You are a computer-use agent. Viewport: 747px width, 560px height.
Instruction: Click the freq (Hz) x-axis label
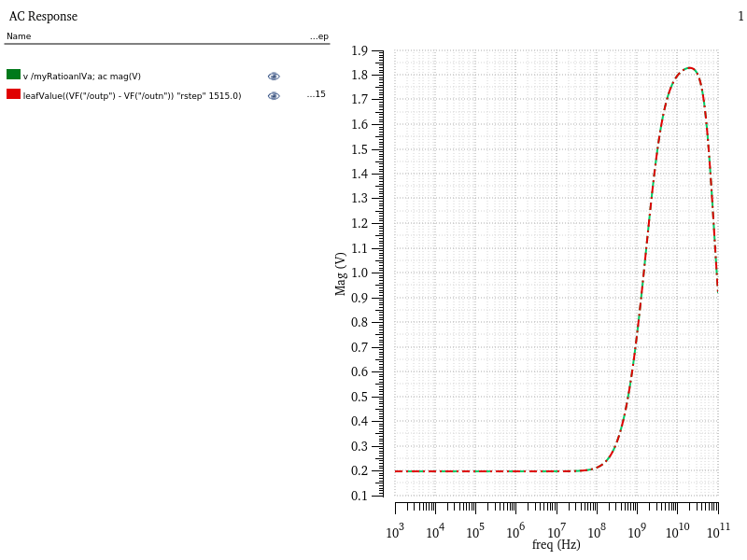point(557,547)
